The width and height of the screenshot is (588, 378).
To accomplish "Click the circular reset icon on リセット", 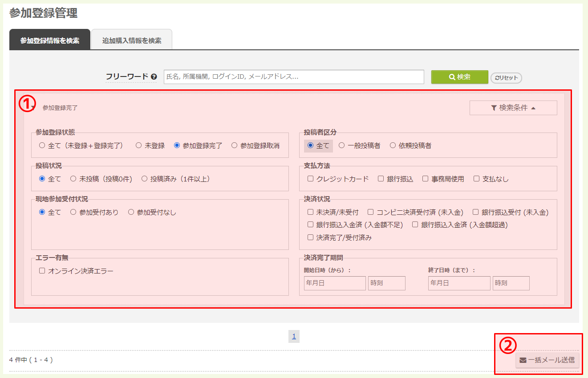I will point(496,77).
